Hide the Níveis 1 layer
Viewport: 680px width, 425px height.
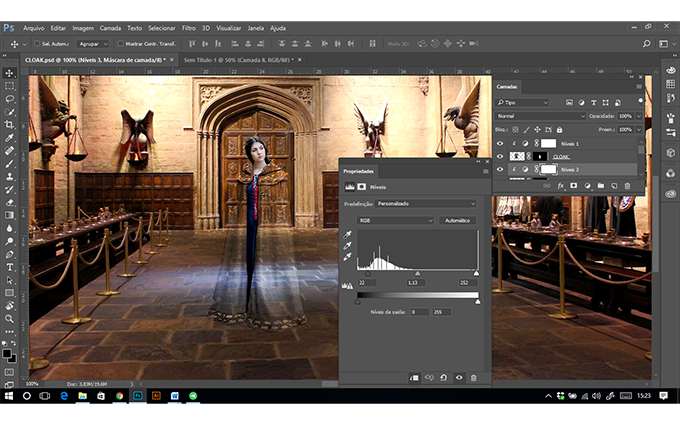pos(500,144)
